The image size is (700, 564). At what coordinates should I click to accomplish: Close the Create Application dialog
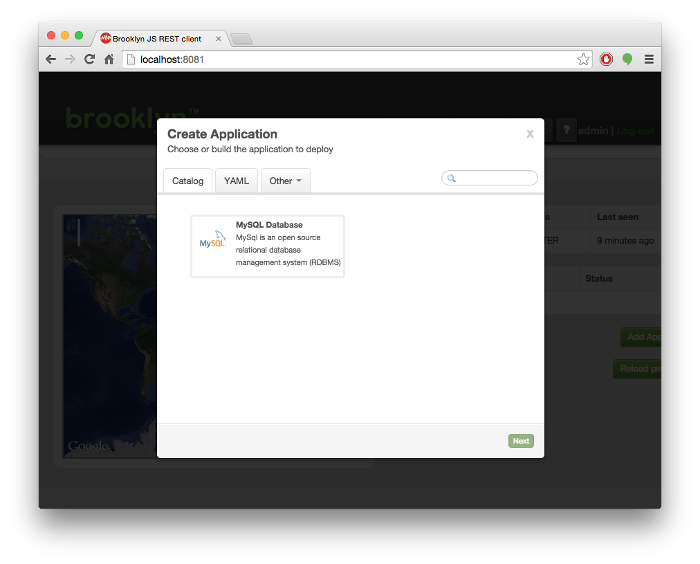[530, 134]
